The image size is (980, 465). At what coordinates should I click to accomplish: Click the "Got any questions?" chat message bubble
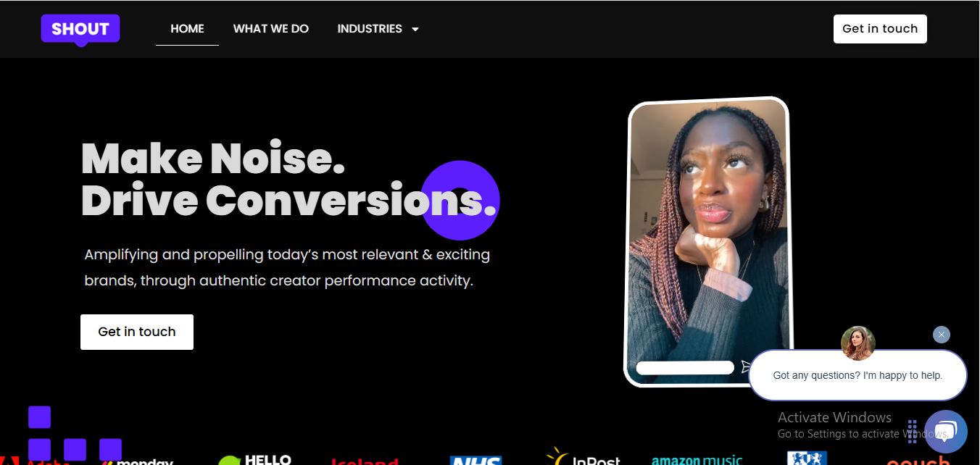[x=857, y=375]
